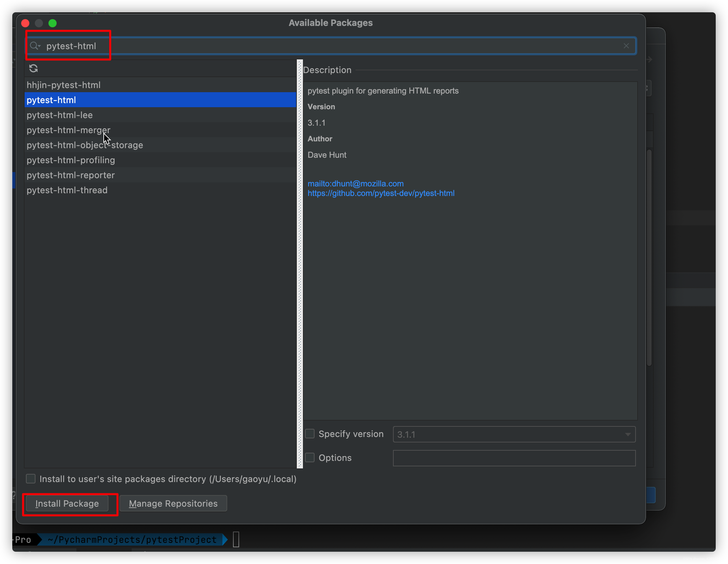Image resolution: width=728 pixels, height=564 pixels.
Task: Click the author name Dave Hunt
Action: [x=327, y=155]
